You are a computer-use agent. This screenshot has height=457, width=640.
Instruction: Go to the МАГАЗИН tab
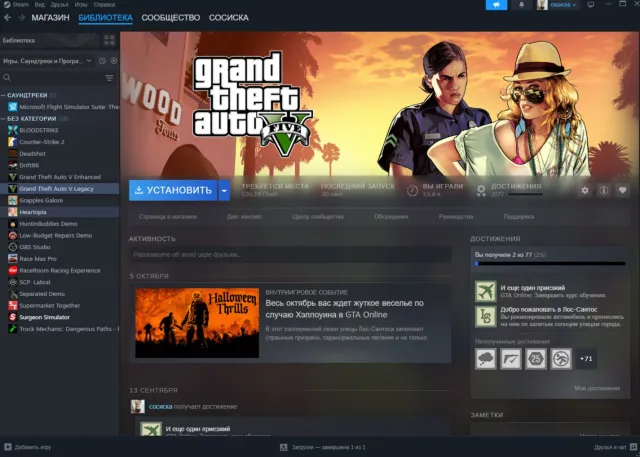click(51, 18)
